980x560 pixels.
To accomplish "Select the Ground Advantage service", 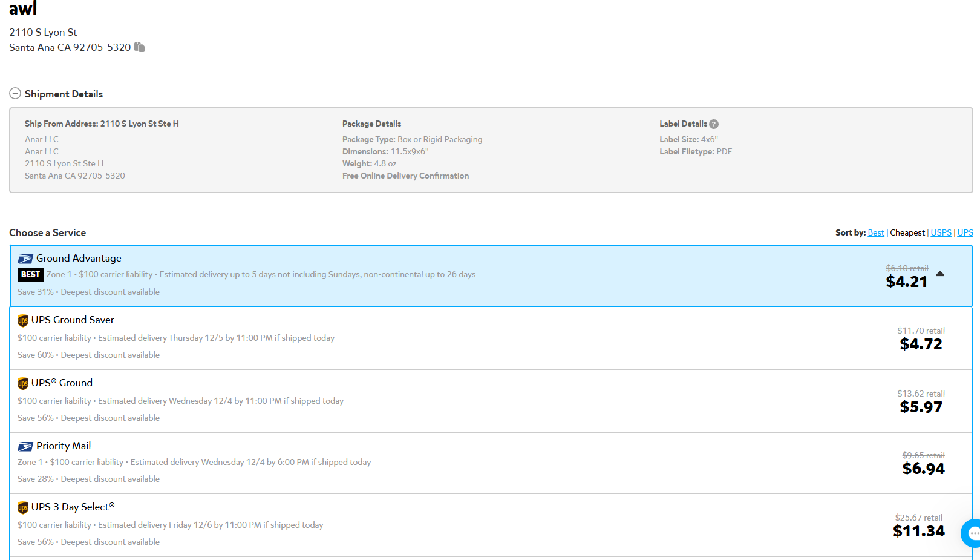I will coord(491,275).
